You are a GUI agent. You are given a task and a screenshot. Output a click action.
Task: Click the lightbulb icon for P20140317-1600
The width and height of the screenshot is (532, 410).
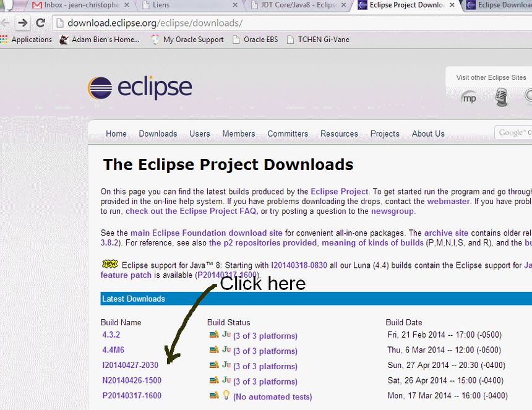pyautogui.click(x=226, y=396)
